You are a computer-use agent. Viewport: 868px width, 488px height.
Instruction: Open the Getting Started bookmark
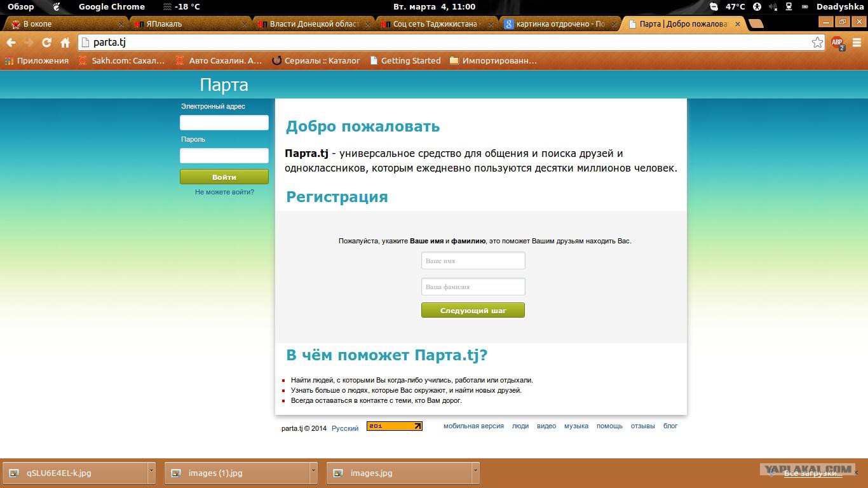405,61
